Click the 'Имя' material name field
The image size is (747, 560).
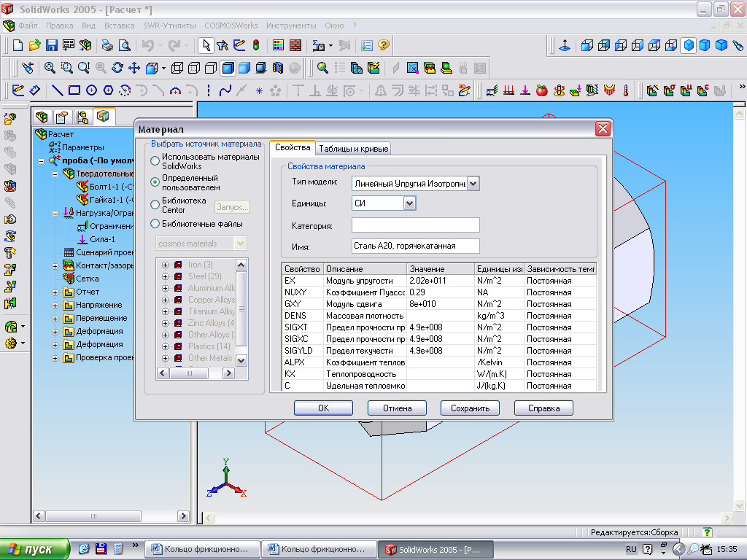[415, 246]
